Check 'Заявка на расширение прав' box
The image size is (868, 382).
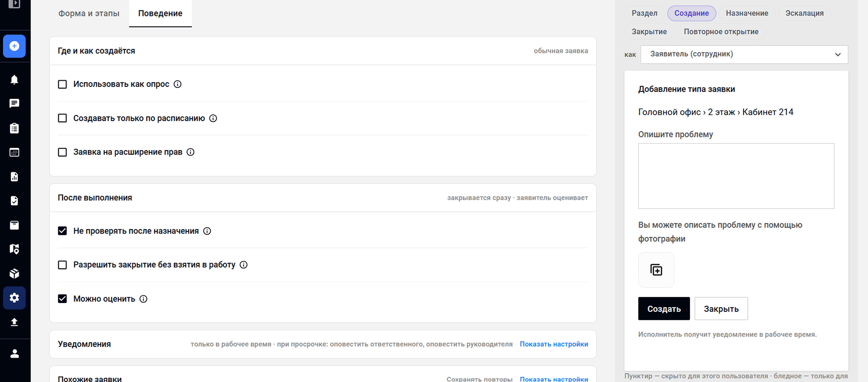pyautogui.click(x=62, y=152)
